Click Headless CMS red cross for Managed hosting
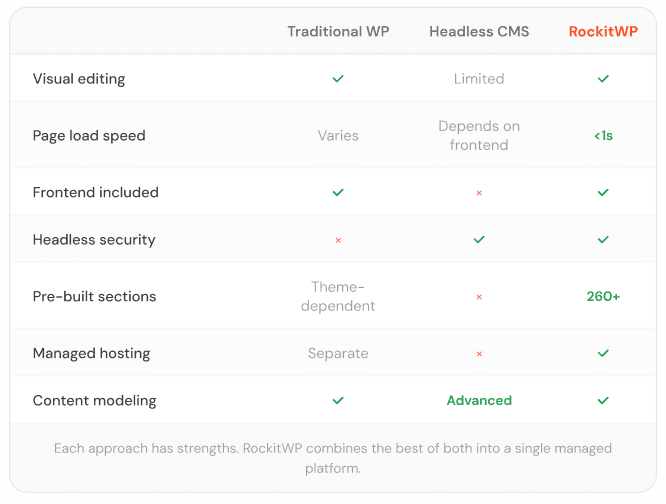Screen dimensions: 666x504 coord(479,354)
